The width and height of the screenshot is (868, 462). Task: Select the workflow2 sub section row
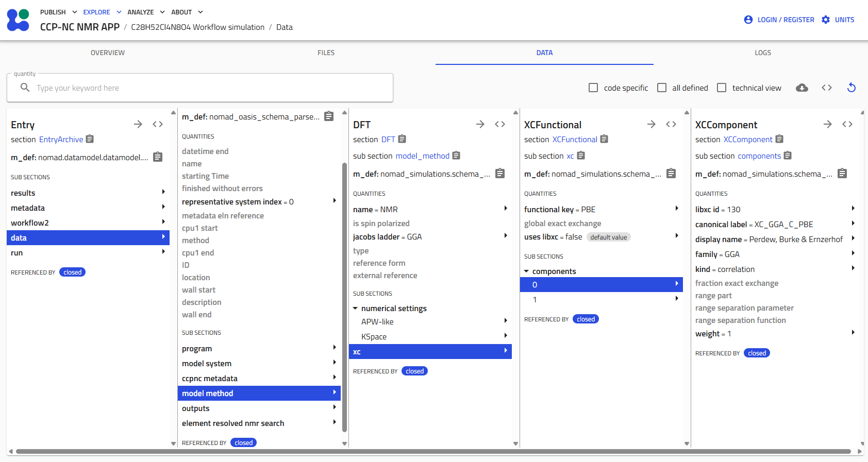(88, 223)
